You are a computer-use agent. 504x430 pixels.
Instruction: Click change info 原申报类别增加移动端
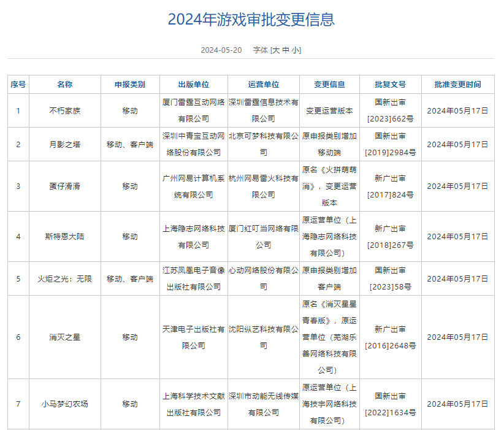point(329,144)
